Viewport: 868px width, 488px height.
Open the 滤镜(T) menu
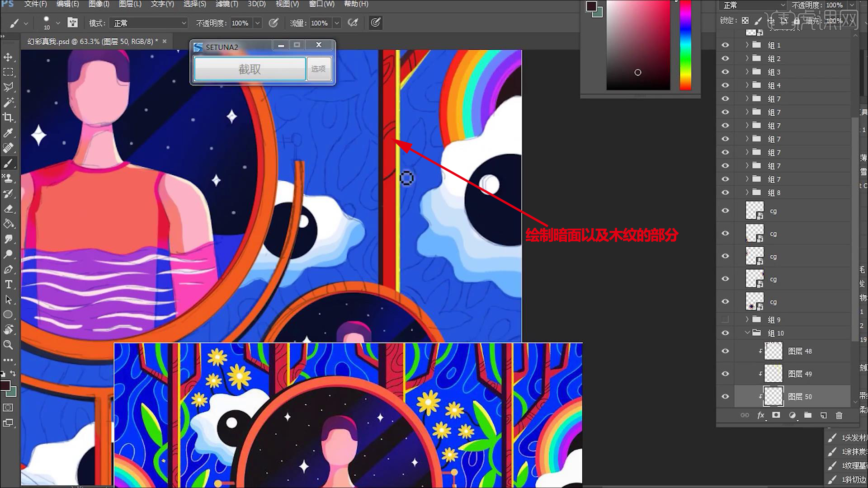(227, 4)
